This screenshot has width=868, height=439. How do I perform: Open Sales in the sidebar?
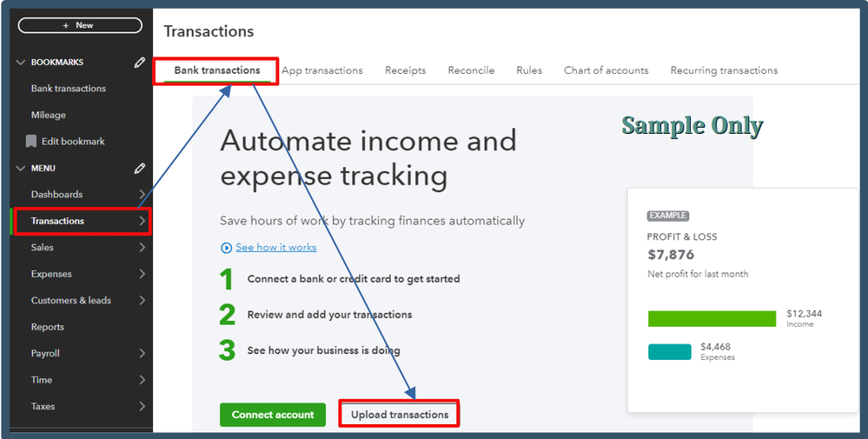[x=42, y=248]
